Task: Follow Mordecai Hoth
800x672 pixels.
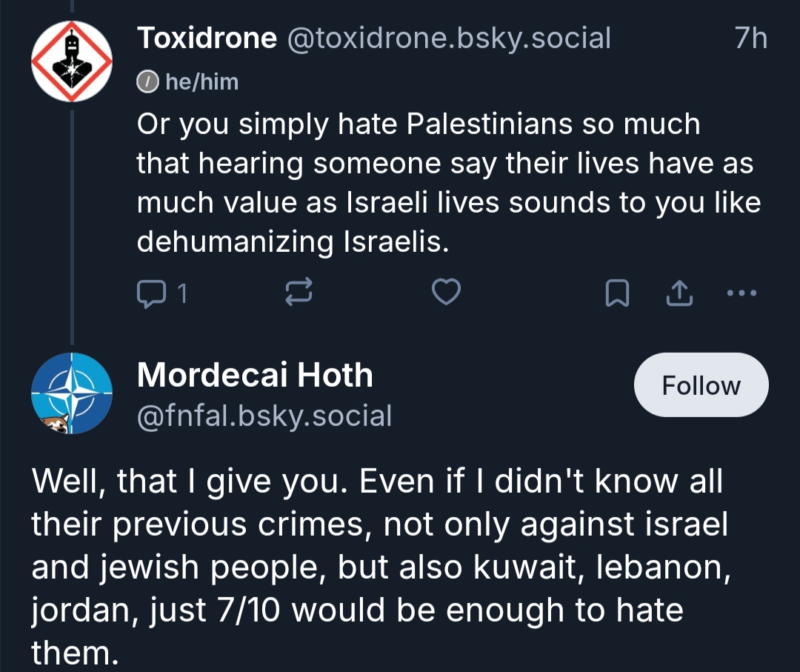Action: tap(701, 385)
